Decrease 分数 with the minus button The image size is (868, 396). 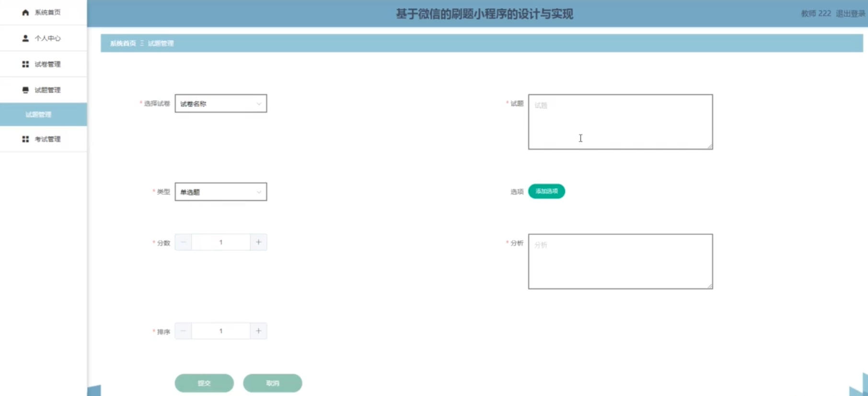click(183, 242)
